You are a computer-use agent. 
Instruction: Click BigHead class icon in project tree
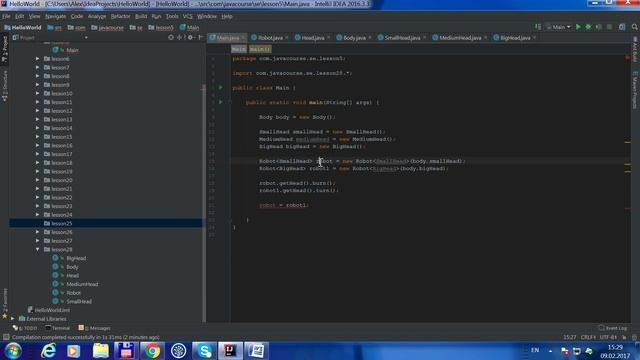tap(56, 258)
